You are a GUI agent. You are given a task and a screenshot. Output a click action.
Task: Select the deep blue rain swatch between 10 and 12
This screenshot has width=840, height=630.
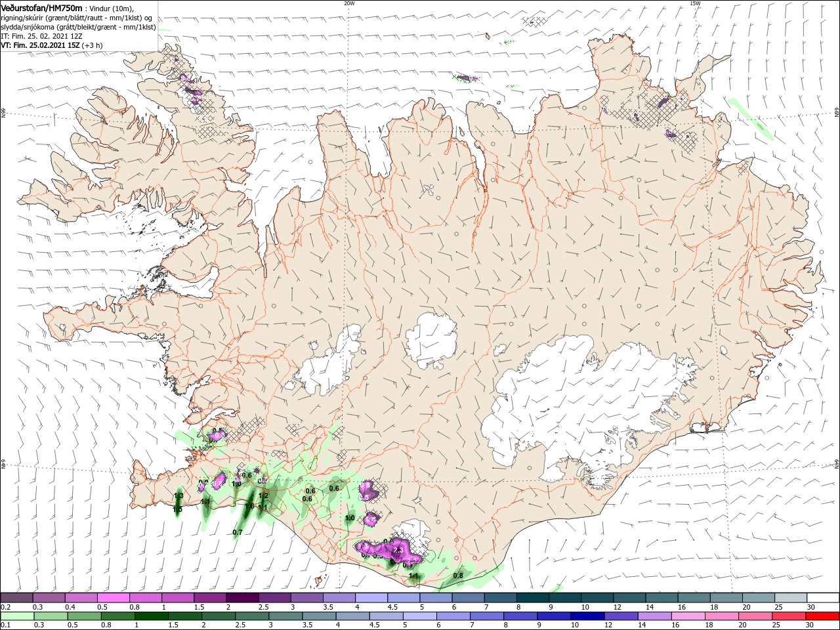tap(586, 616)
